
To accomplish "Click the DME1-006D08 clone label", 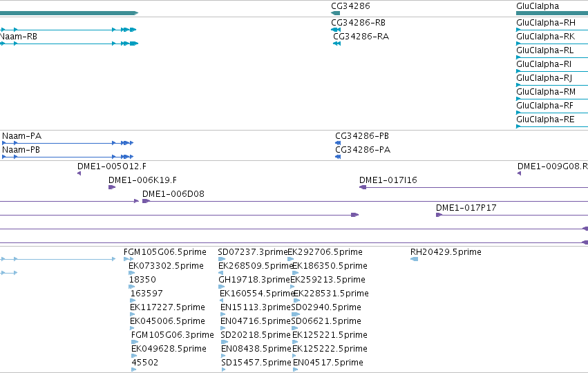I will tap(173, 194).
